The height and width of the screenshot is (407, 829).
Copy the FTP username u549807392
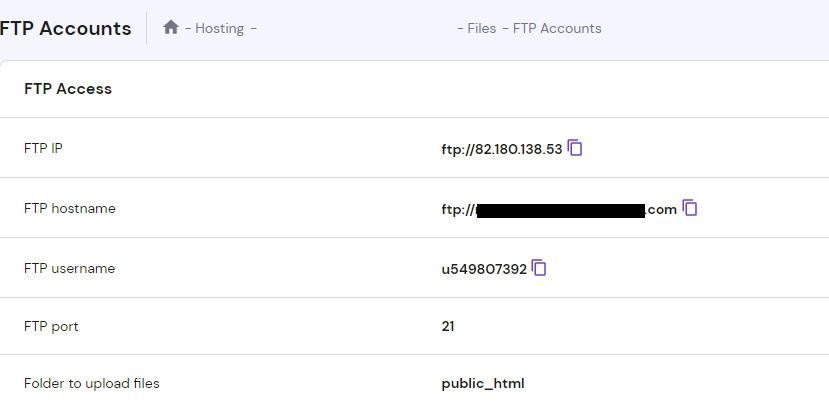(x=539, y=267)
